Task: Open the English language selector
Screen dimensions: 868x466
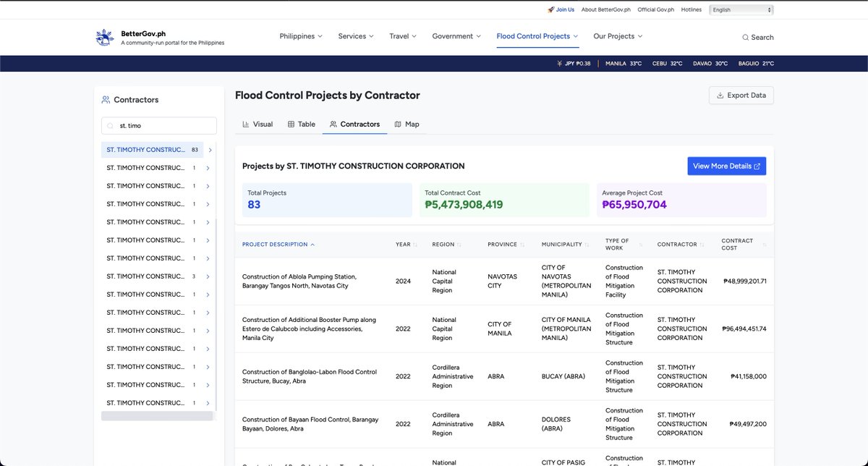Action: pyautogui.click(x=742, y=9)
